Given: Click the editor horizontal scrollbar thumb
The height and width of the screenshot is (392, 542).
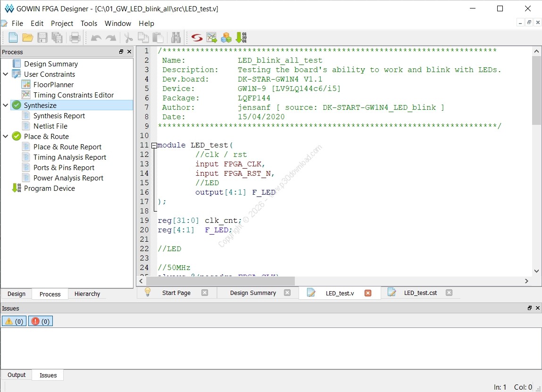Looking at the screenshot, I should pyautogui.click(x=221, y=281).
